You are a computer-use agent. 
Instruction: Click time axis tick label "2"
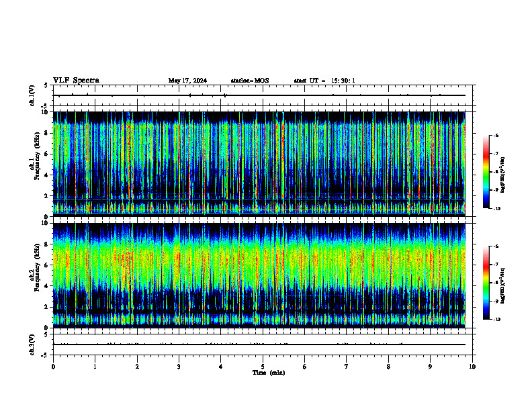137,367
